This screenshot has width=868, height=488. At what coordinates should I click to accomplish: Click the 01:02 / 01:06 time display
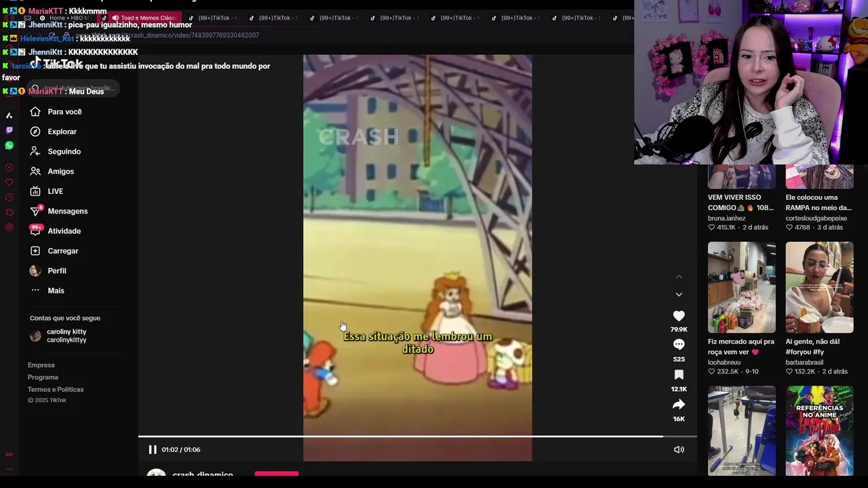coord(181,449)
